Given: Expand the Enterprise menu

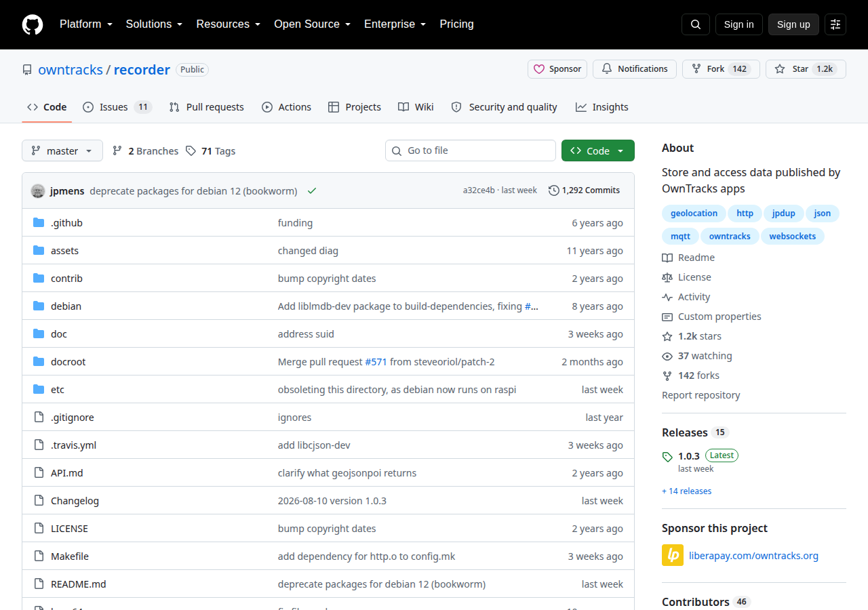Looking at the screenshot, I should pos(395,24).
